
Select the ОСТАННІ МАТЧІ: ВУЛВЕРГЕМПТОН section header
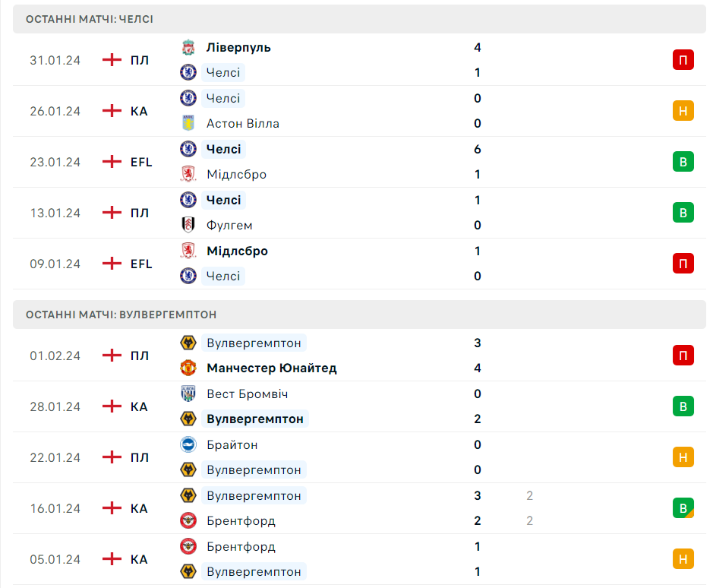click(121, 315)
